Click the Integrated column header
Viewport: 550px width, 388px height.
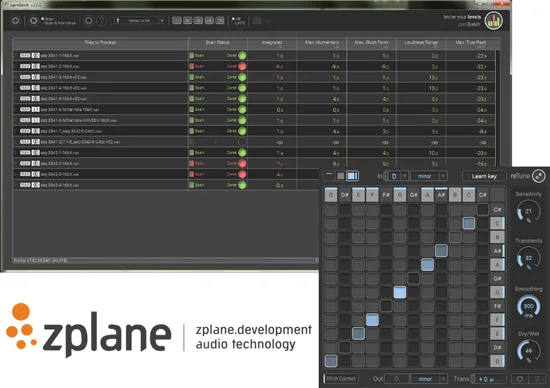coord(272,43)
